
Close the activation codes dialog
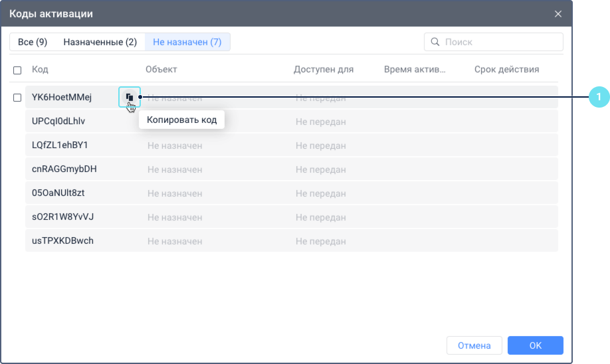pos(558,14)
